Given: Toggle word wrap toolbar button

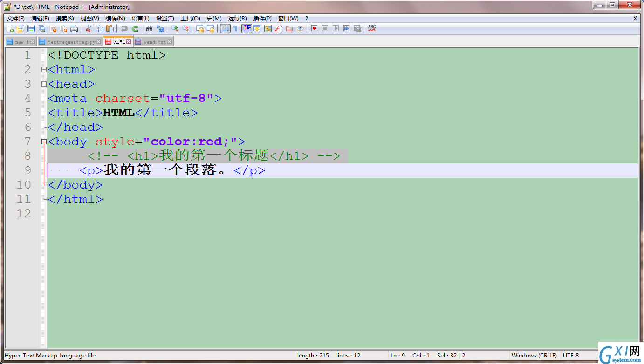Looking at the screenshot, I should [x=225, y=28].
